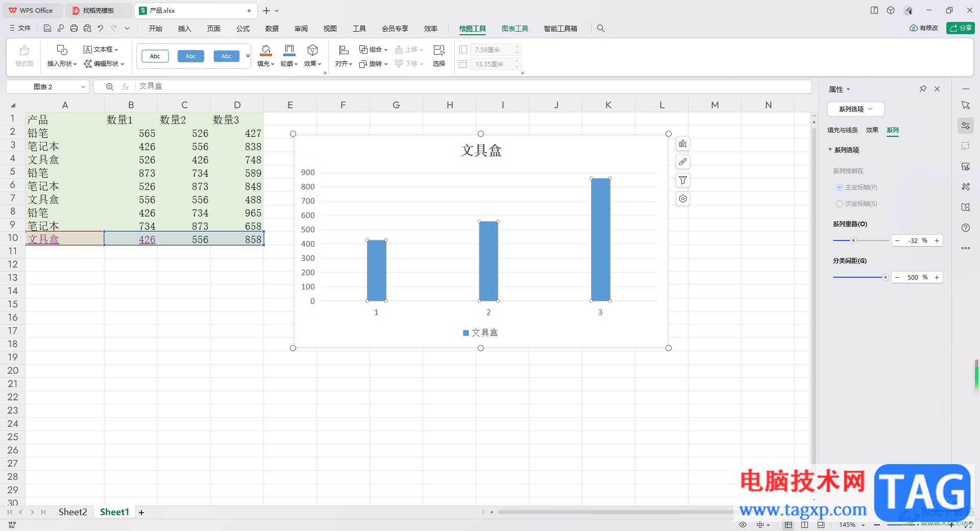Select the 主坐标轴(P) primary axis radio
Screen dimensions: 980x531
click(839, 187)
